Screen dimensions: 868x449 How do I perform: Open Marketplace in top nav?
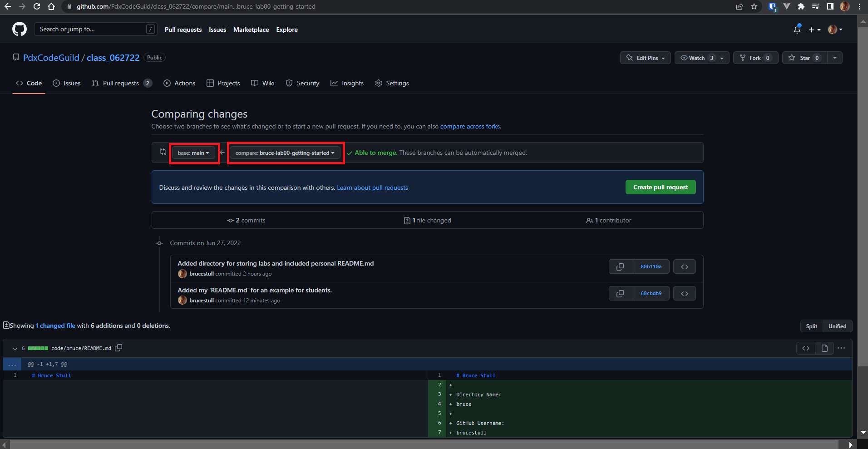coord(251,30)
